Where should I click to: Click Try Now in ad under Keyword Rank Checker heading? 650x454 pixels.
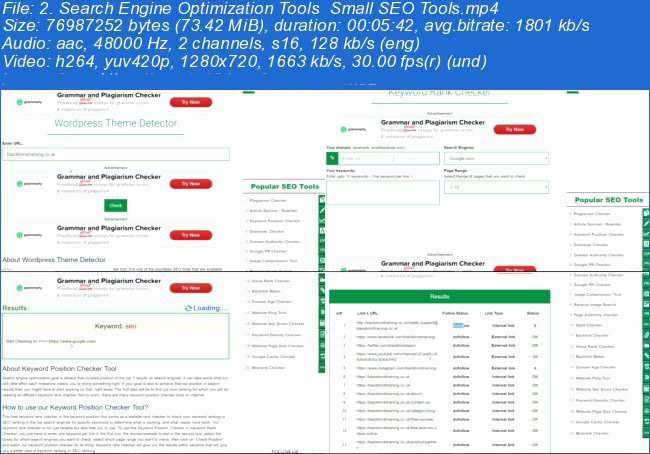point(515,129)
